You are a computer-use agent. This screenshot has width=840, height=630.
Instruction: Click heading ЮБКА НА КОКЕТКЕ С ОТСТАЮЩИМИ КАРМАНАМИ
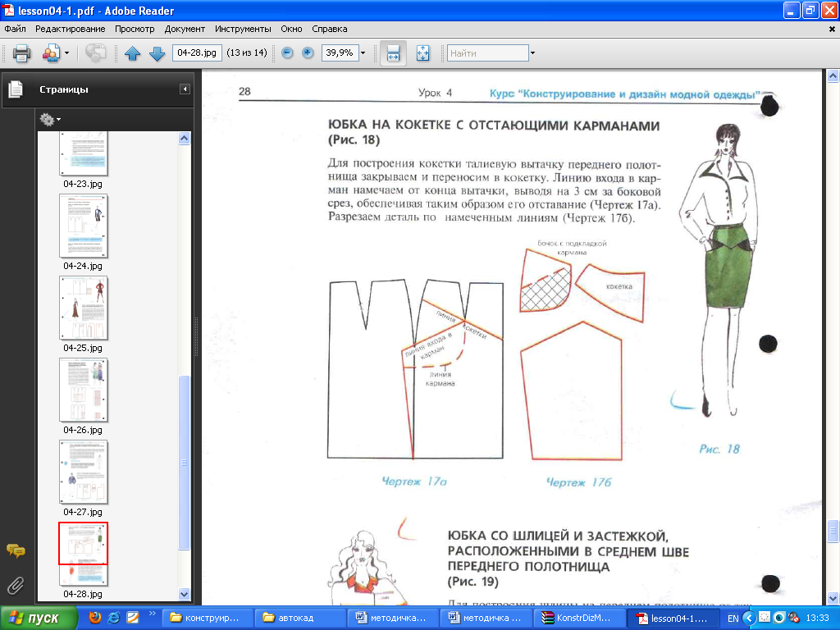coord(493,126)
